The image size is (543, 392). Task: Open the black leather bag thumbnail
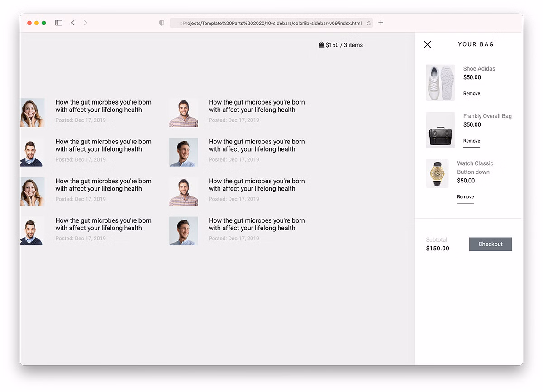[x=440, y=130]
